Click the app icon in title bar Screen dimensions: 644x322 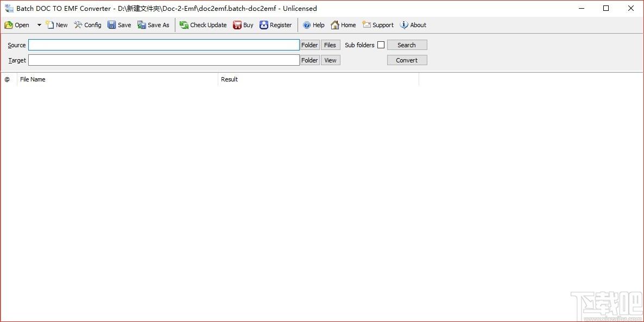click(x=9, y=8)
